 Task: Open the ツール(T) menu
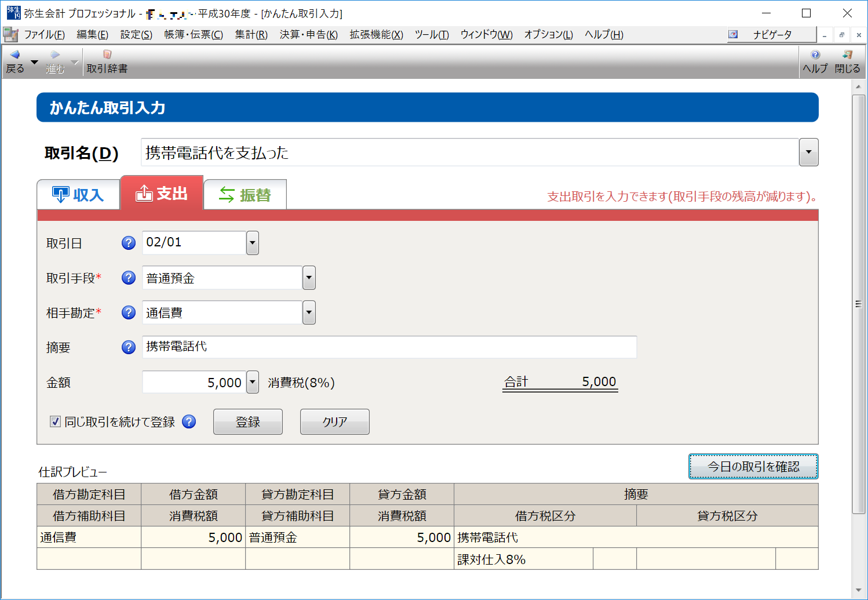point(432,34)
